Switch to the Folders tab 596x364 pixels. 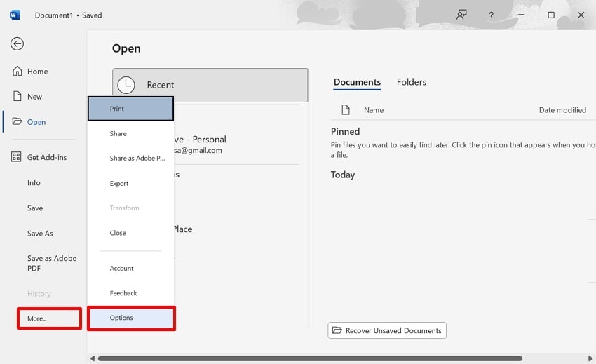[x=412, y=82]
